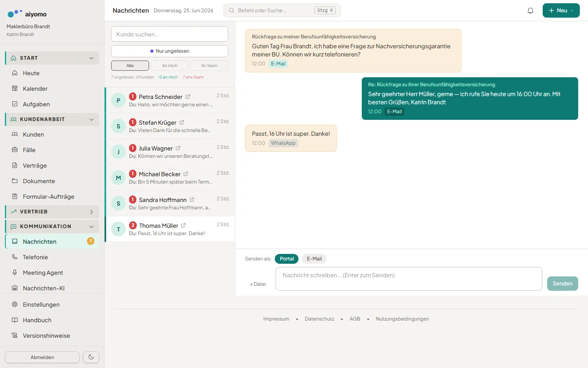588x368 pixels.
Task: Click the WhatsApp tag on the last message
Action: (283, 143)
